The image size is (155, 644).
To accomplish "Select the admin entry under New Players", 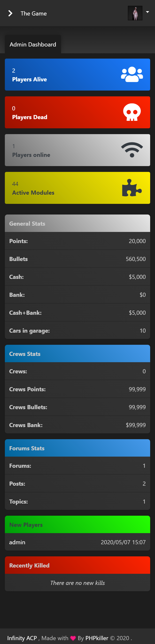I will (17, 542).
